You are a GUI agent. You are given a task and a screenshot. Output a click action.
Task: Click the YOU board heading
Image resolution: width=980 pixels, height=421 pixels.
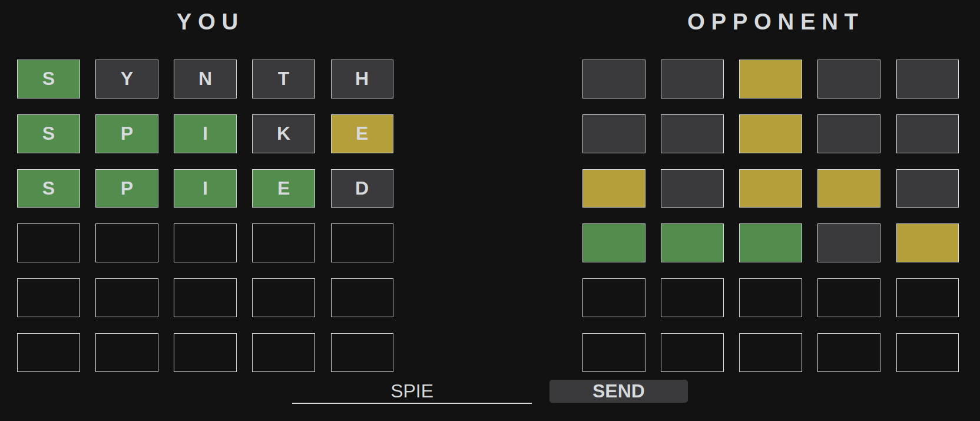[x=208, y=22]
